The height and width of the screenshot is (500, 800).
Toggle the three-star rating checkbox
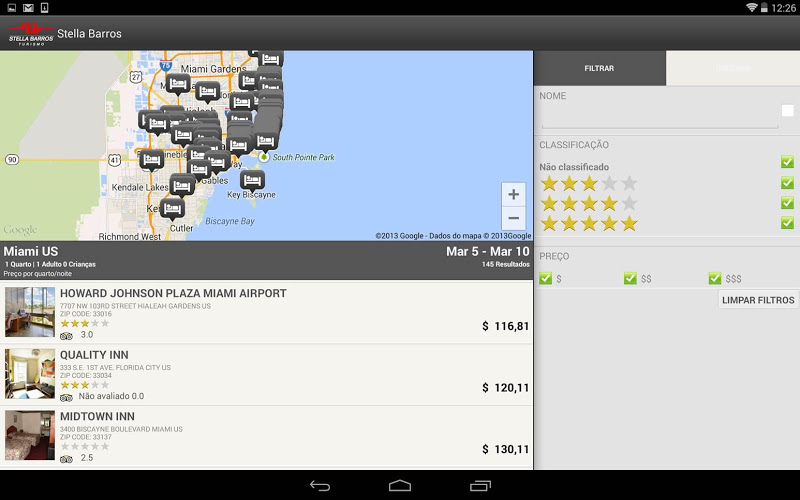pos(787,183)
